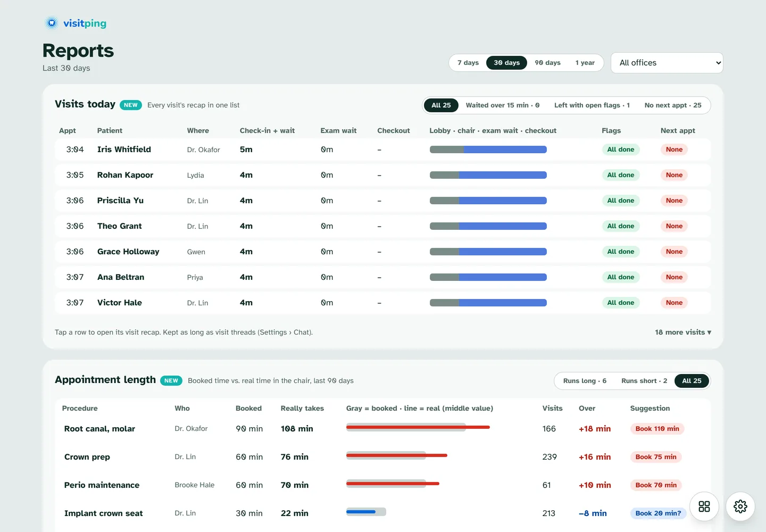Open Rohan Kapoor visit row
The width and height of the screenshot is (766, 532).
coord(382,175)
